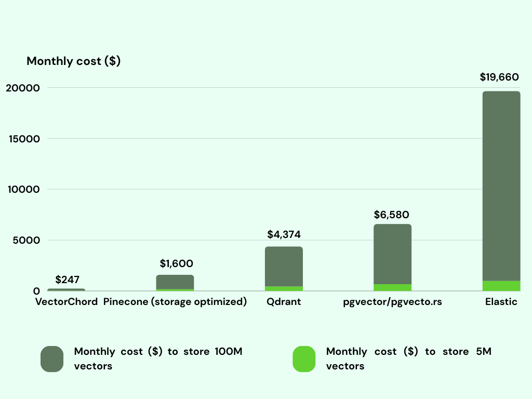Click the bright green segment of Elastic bar
The width and height of the screenshot is (532, 399).
point(501,286)
